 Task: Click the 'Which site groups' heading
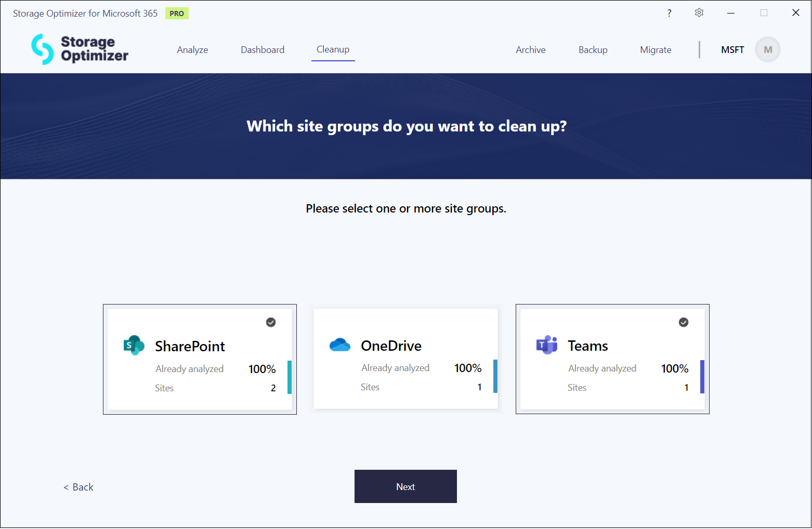407,126
